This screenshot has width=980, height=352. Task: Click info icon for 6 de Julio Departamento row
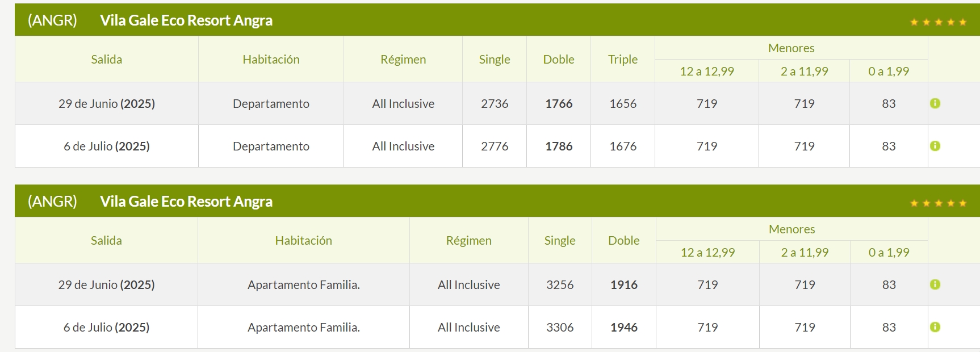(x=935, y=146)
